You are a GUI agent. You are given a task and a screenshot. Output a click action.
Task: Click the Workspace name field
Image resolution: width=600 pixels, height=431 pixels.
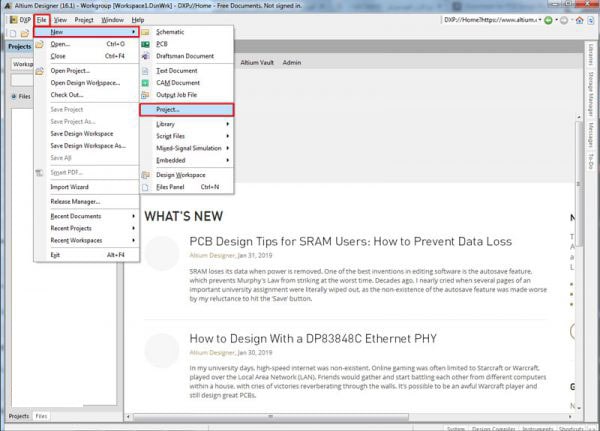pyautogui.click(x=22, y=64)
